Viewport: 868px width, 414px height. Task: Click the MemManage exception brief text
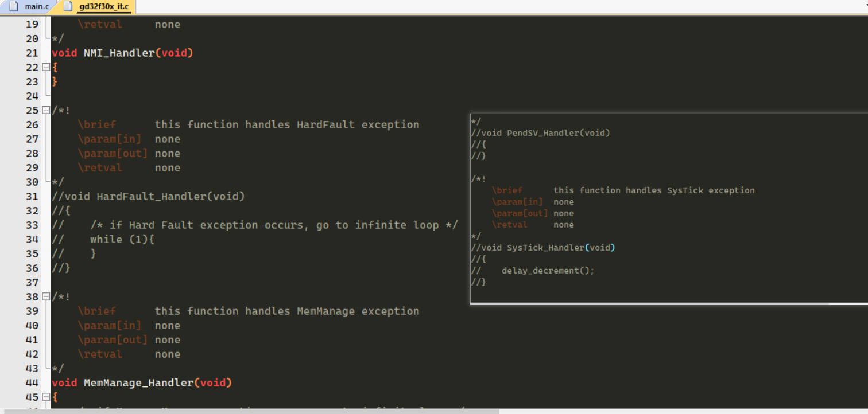click(x=287, y=311)
